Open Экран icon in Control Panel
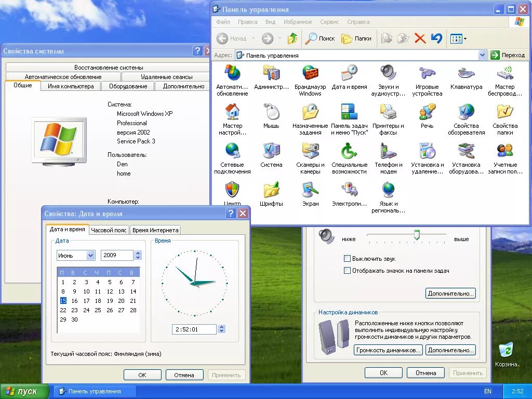This screenshot has width=532, height=399. (x=310, y=194)
